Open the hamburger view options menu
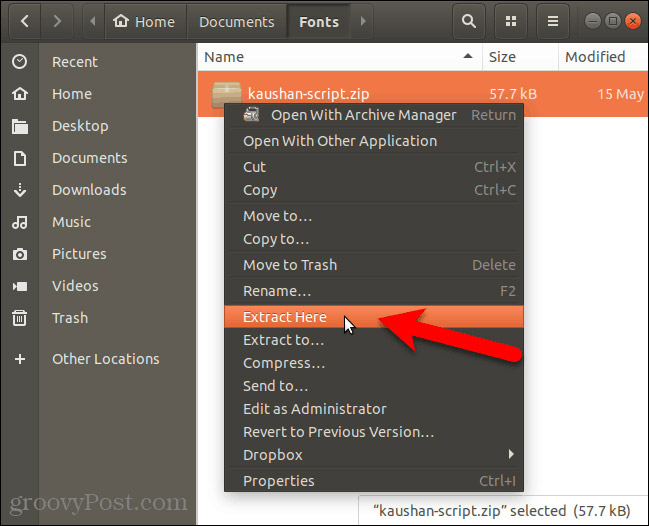Viewport: 649px width, 526px height. [553, 21]
